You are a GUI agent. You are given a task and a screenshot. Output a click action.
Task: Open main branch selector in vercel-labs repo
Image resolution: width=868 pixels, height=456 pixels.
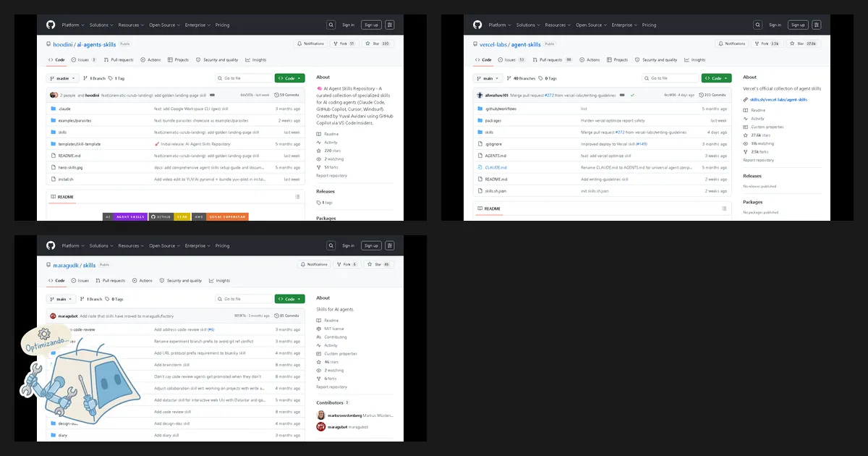click(488, 78)
